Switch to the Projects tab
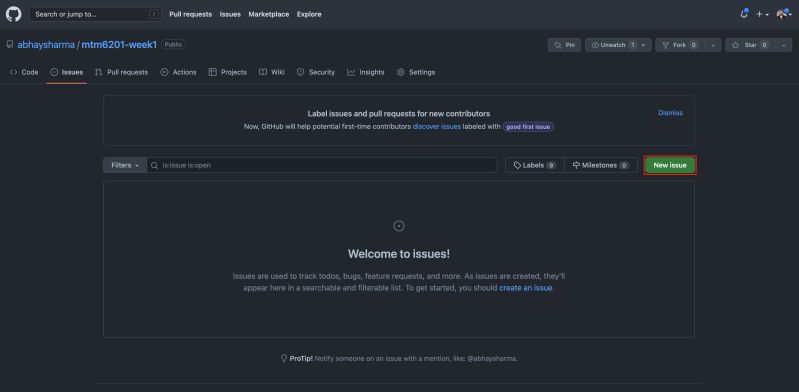The height and width of the screenshot is (392, 799). click(228, 72)
